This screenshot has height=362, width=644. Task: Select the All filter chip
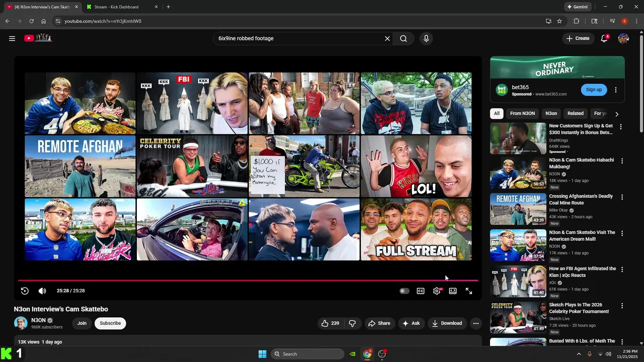coord(497,114)
